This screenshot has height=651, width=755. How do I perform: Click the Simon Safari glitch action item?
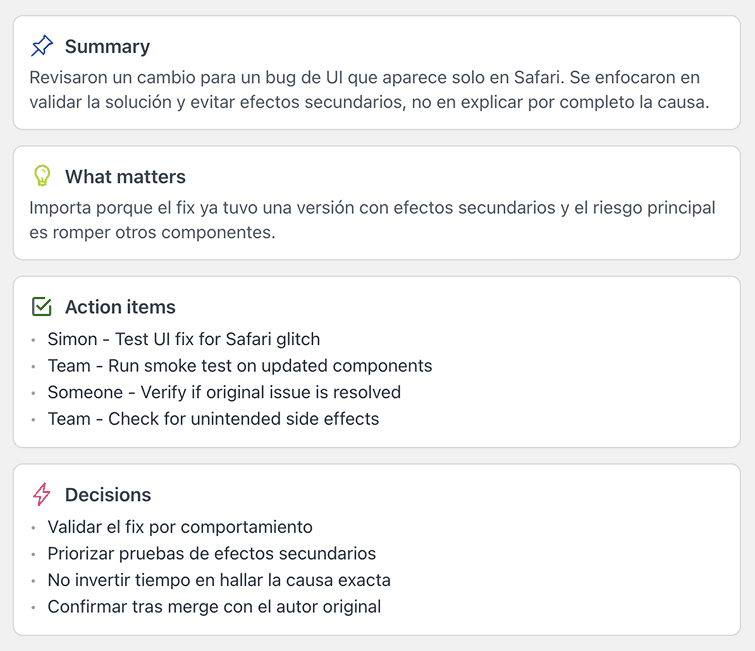pyautogui.click(x=183, y=339)
